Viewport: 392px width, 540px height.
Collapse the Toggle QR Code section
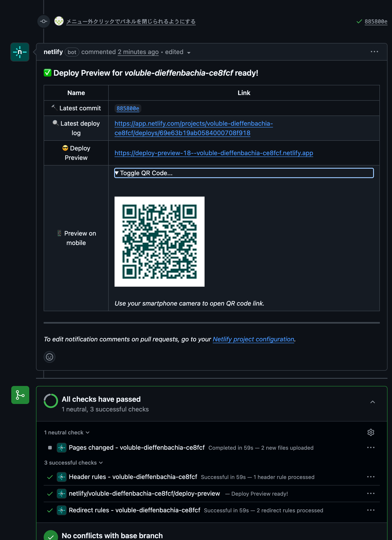(x=244, y=173)
